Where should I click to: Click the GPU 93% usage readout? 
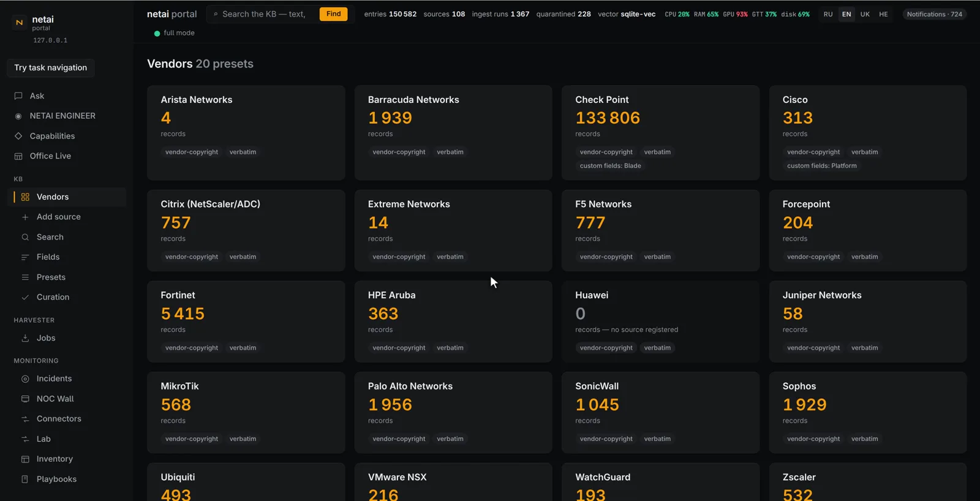point(735,14)
